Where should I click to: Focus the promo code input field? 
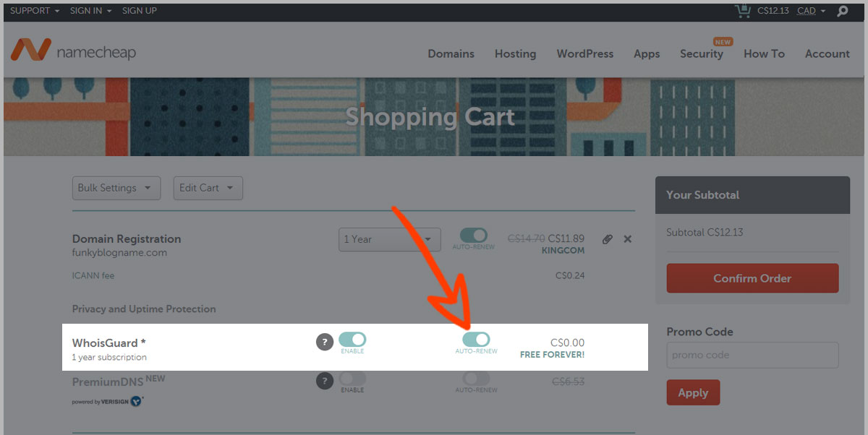[752, 355]
